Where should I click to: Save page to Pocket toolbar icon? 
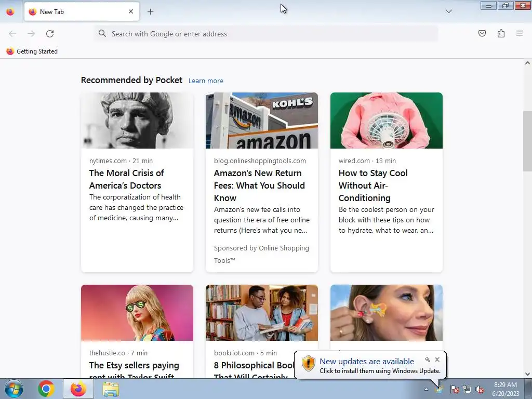click(482, 33)
